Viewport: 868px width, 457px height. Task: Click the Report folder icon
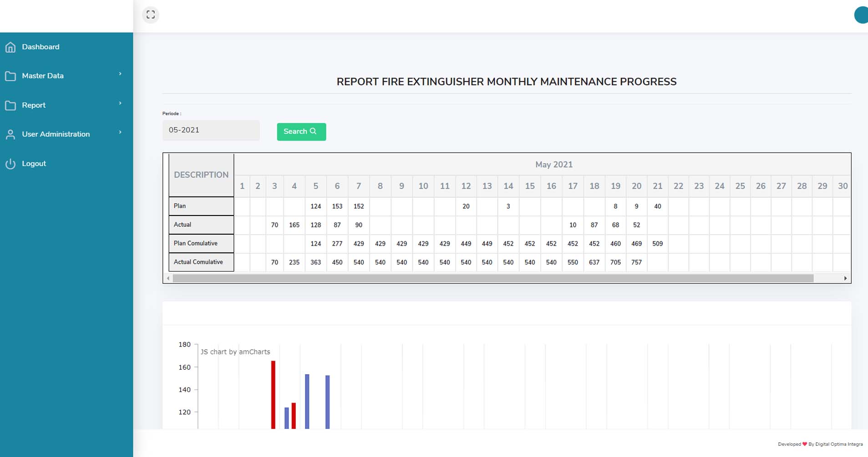(x=10, y=105)
